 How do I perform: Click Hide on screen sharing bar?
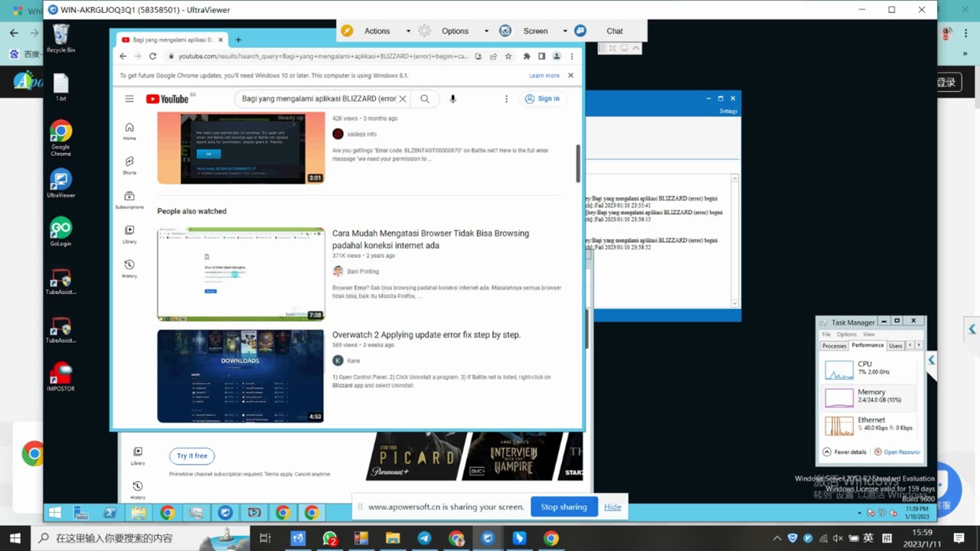612,507
